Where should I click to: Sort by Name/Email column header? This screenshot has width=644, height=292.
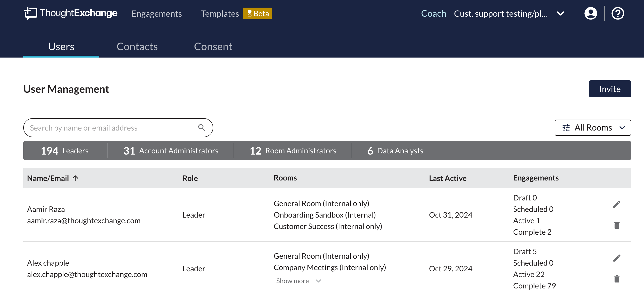[x=53, y=178]
